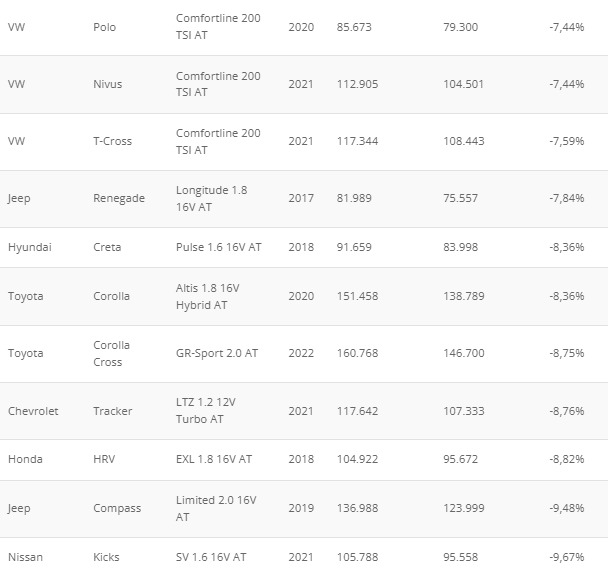
Task: Click the Nivus model name
Action: tap(107, 84)
